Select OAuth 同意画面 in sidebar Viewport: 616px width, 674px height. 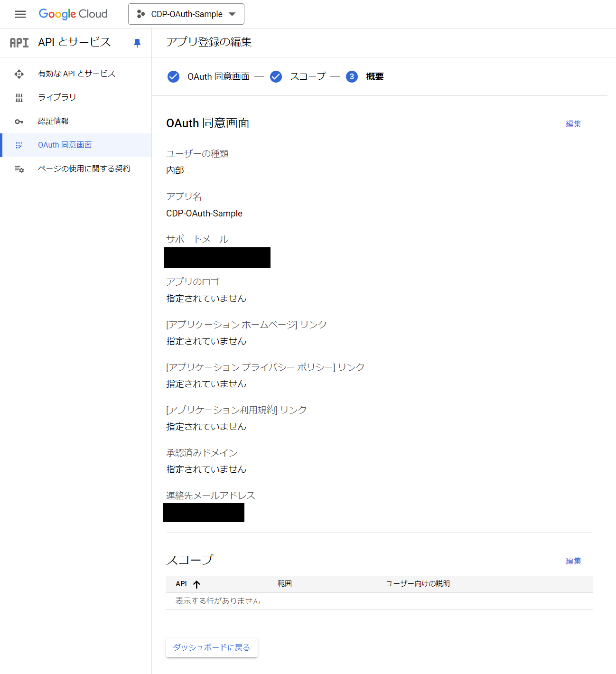pos(76,145)
